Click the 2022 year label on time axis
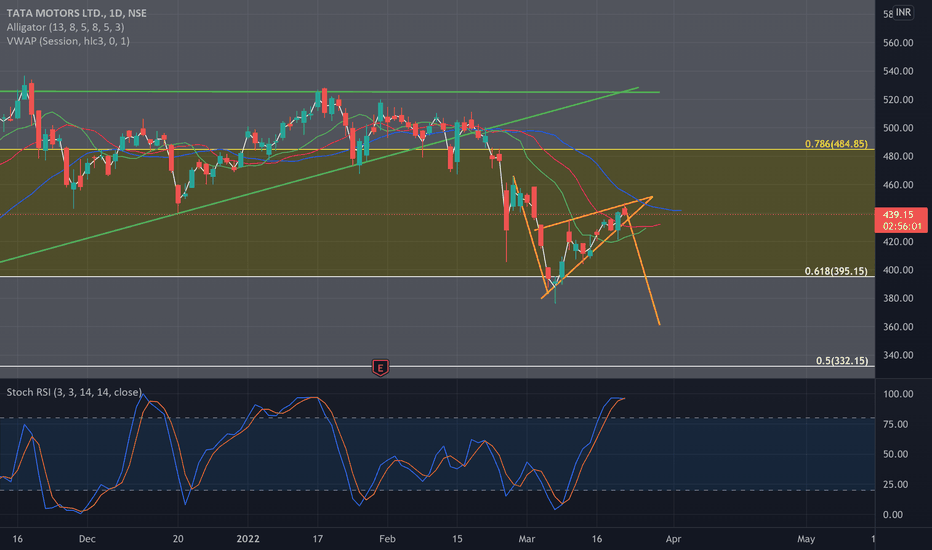This screenshot has height=550, width=932. pyautogui.click(x=248, y=539)
